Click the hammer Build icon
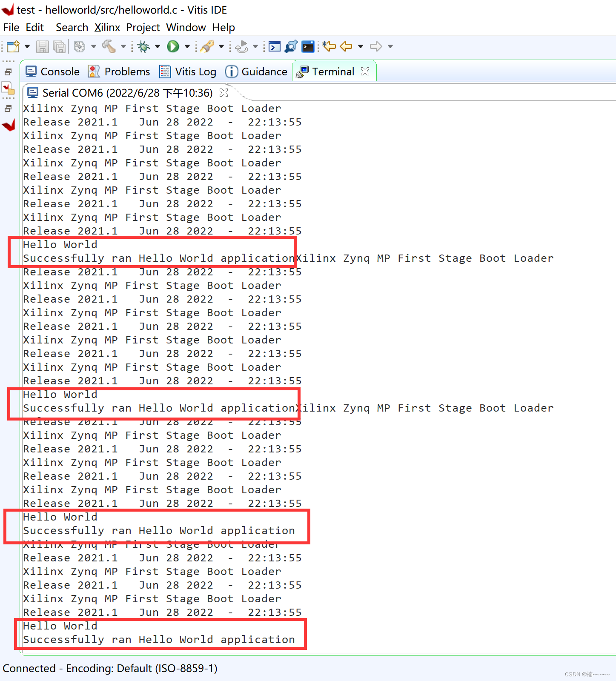This screenshot has width=616, height=681. coord(109,46)
